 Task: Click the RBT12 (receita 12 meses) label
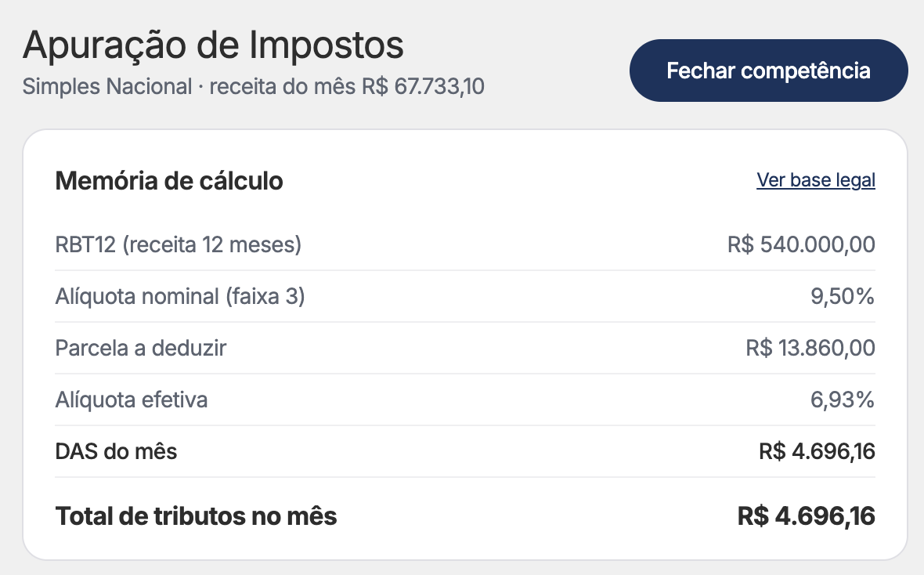click(x=178, y=244)
